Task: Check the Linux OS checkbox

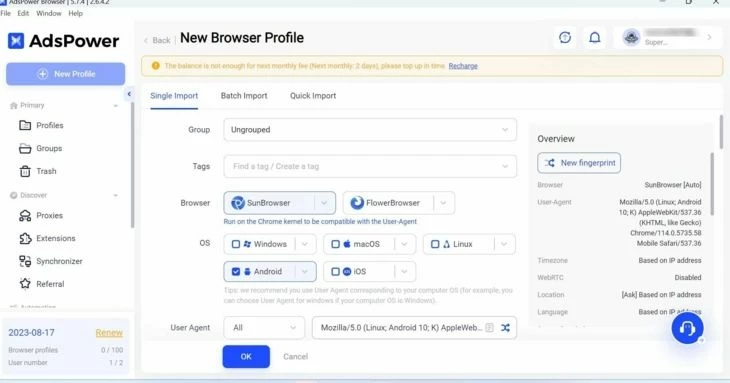Action: (x=435, y=244)
